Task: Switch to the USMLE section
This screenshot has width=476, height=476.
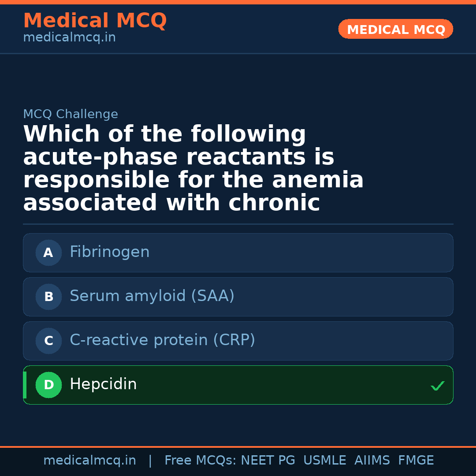Action: tap(325, 460)
